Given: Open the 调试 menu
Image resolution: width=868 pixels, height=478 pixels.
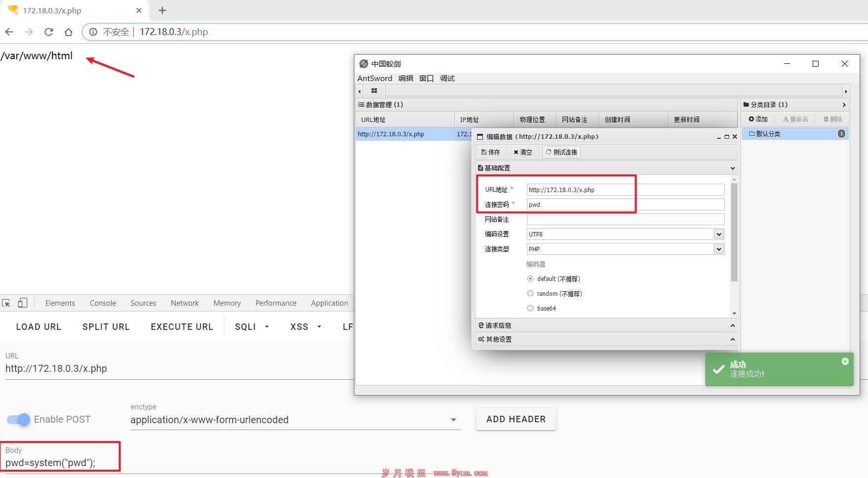Looking at the screenshot, I should coord(447,79).
